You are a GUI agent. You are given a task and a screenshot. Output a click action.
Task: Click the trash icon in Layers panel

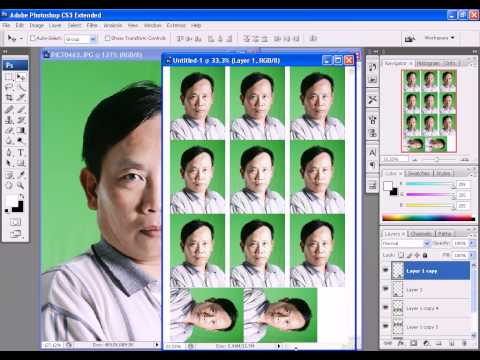click(464, 343)
